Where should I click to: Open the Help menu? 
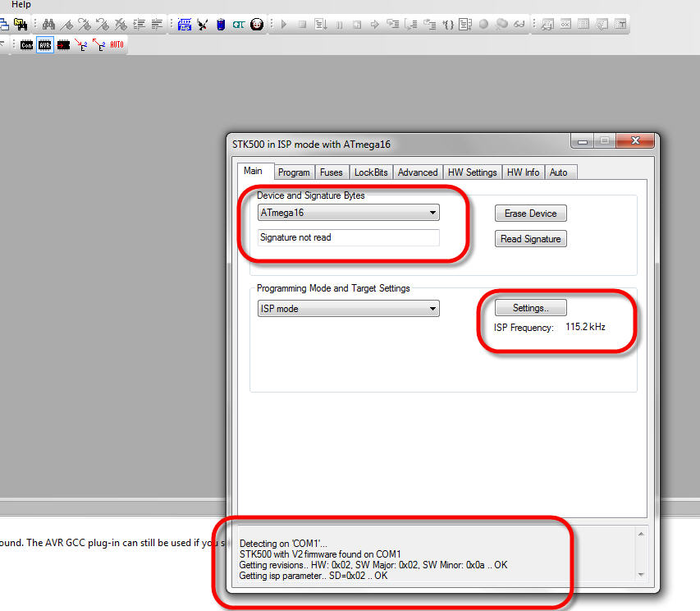pos(21,4)
